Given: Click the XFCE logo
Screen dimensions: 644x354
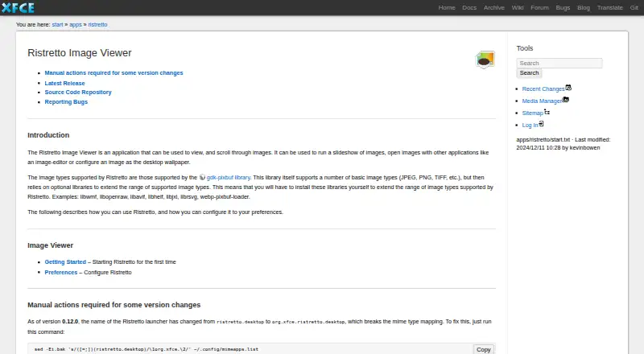Looking at the screenshot, I should [18, 7].
